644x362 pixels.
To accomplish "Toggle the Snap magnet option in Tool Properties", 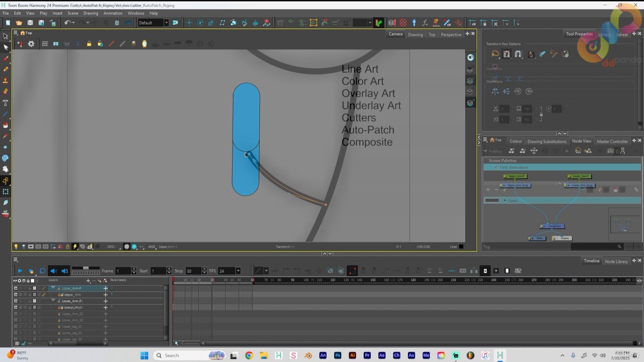I will tap(518, 54).
